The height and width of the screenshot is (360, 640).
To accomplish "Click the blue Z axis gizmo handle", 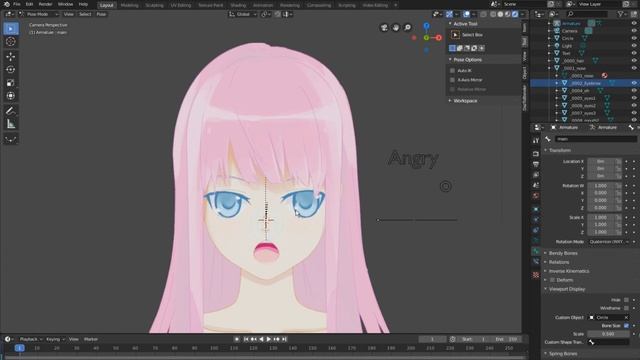I will pyautogui.click(x=426, y=26).
